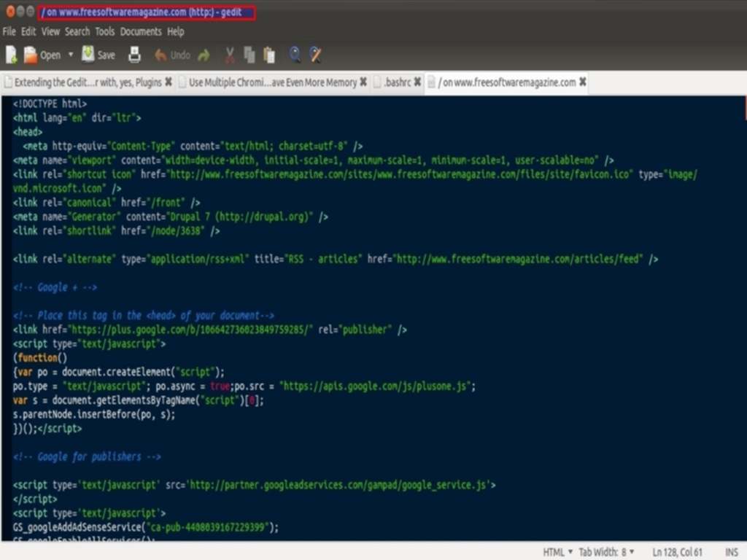
Task: Click the Google + comment line
Action: (55, 287)
